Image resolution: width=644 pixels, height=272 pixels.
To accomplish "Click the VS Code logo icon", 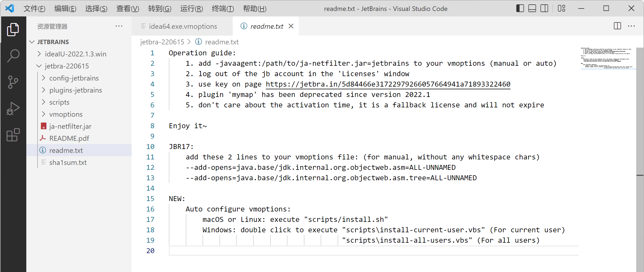I will (10, 8).
